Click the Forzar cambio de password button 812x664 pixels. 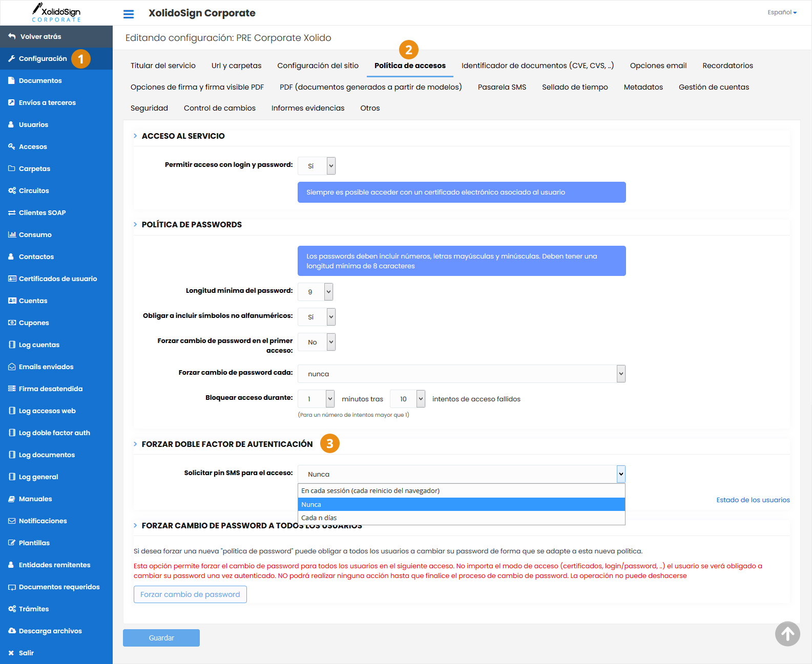190,594
